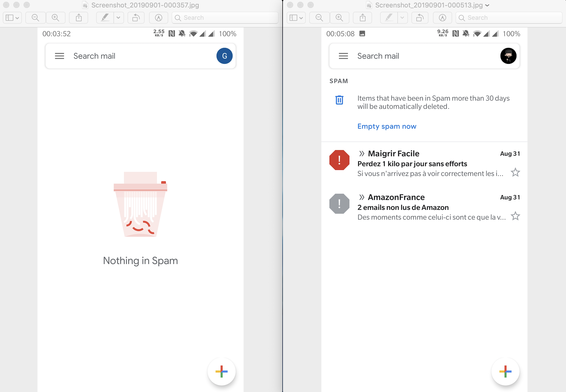Zoom out in left Preview window
Screen dimensions: 566x392
coord(35,18)
